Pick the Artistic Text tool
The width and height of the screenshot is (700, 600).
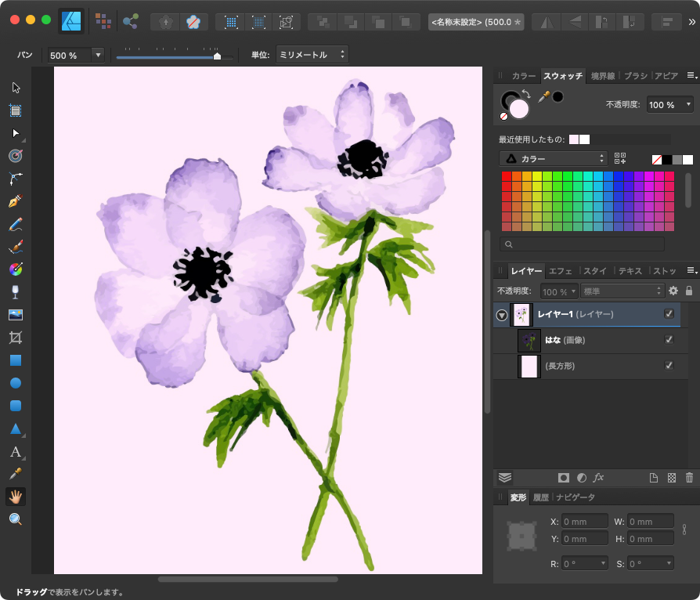point(16,452)
